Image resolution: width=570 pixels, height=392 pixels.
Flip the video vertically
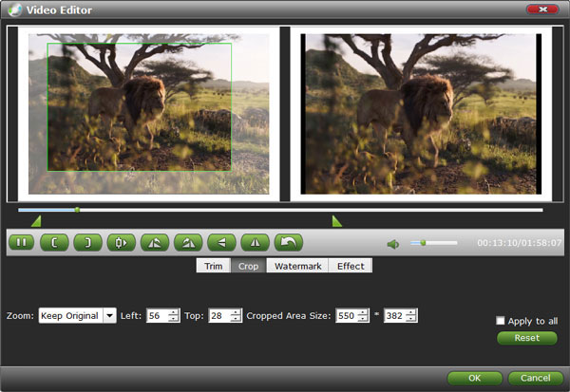click(x=256, y=242)
